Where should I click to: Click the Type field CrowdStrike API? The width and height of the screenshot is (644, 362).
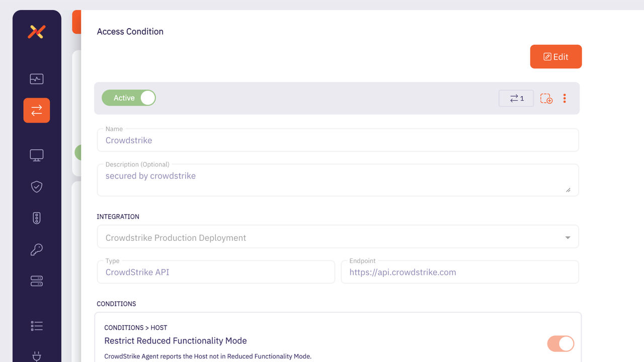point(216,272)
